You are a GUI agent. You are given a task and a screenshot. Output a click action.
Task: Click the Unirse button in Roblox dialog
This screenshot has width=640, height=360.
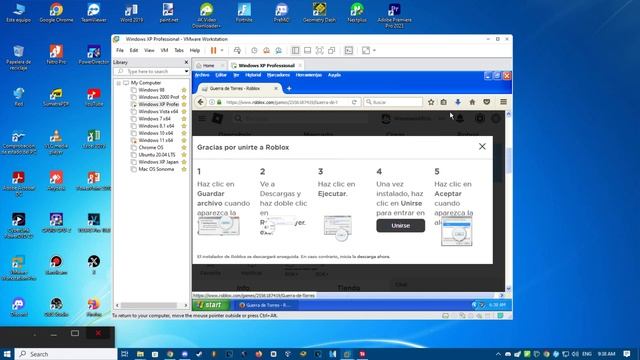coord(400,225)
